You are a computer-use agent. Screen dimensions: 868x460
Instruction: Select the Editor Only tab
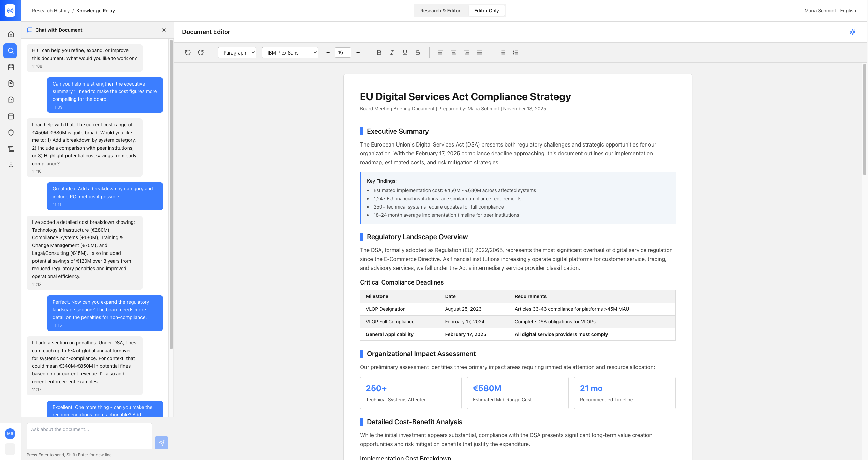[487, 11]
